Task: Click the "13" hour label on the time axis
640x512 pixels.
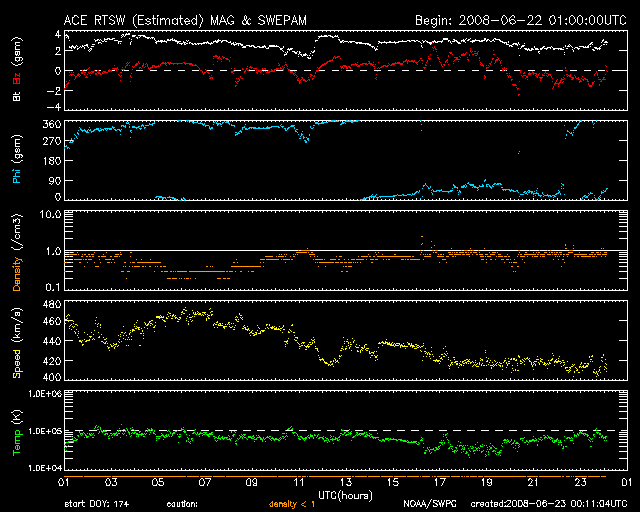Action: (346, 483)
